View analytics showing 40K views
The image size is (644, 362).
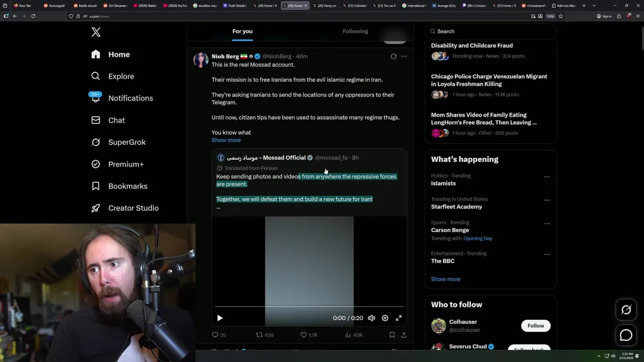tap(354, 335)
